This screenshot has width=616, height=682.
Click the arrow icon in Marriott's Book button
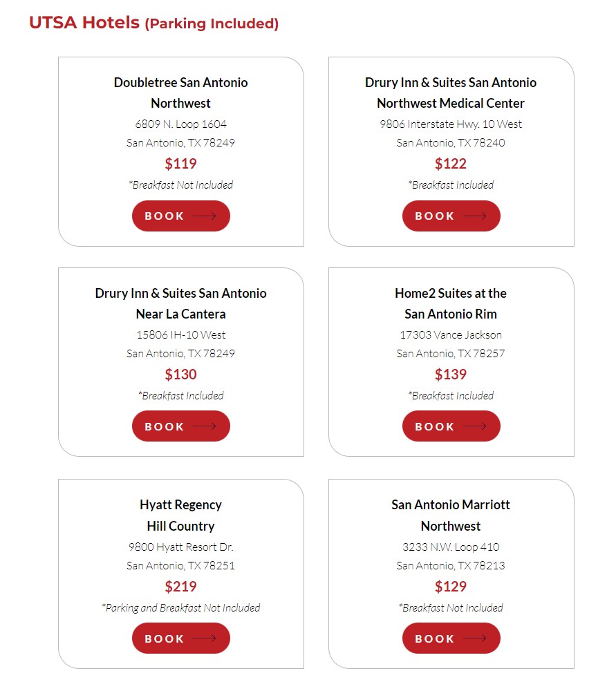[x=474, y=638]
